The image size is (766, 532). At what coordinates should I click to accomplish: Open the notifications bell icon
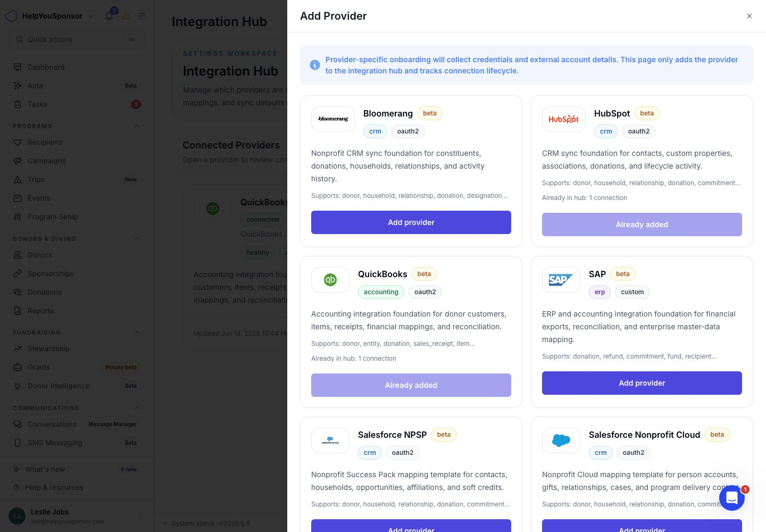109,16
